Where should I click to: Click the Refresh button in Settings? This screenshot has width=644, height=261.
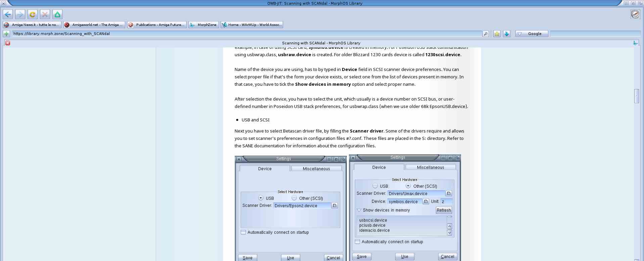[444, 210]
